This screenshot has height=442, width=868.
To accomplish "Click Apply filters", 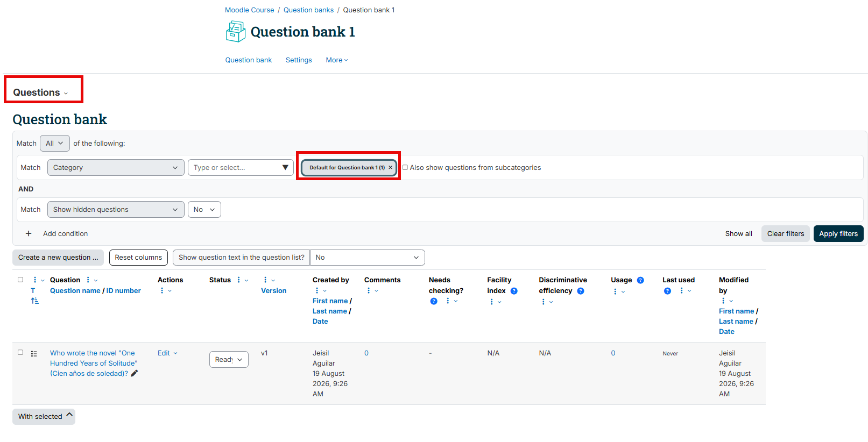I will [838, 234].
